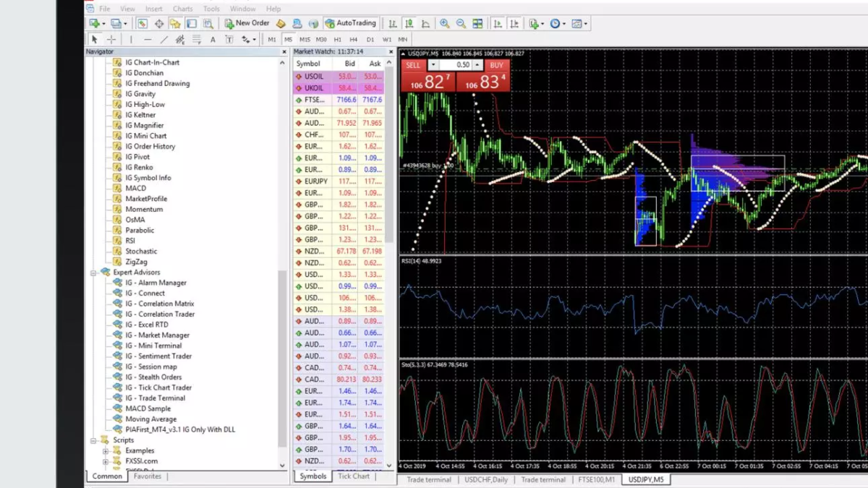Switch to M1 timeframe
868x488 pixels.
272,39
